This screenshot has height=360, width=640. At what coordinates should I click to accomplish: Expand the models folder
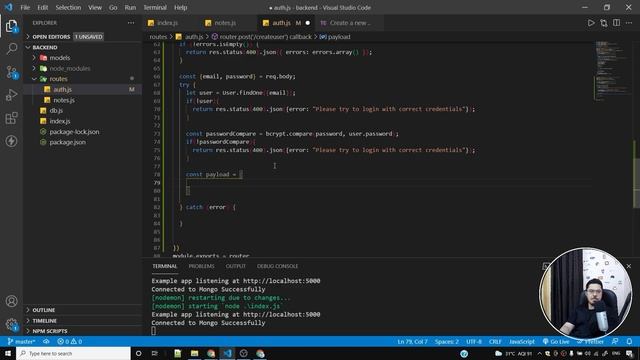[x=83, y=58]
